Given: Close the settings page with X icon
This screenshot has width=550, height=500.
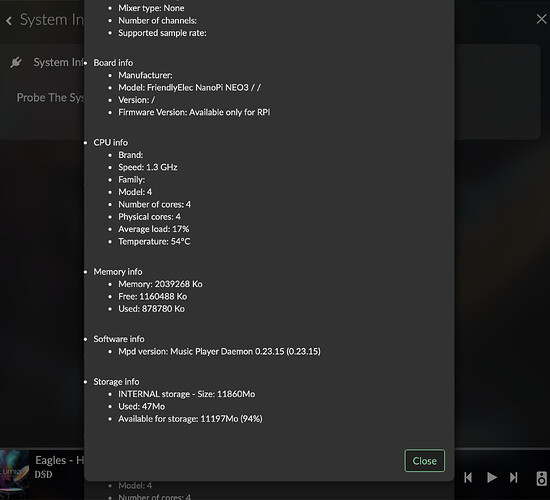Looking at the screenshot, I should coord(542,19).
